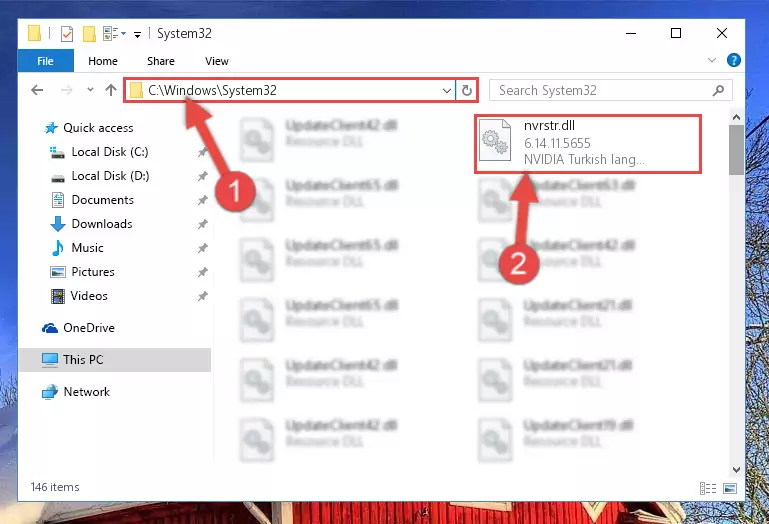
Task: Refresh the System32 folder
Action: click(x=467, y=90)
